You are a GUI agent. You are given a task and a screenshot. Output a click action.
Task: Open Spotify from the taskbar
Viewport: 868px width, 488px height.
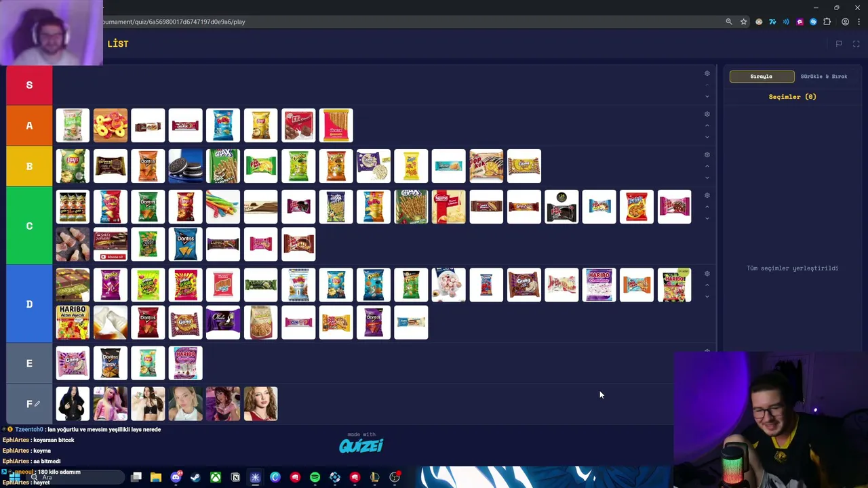tap(315, 477)
